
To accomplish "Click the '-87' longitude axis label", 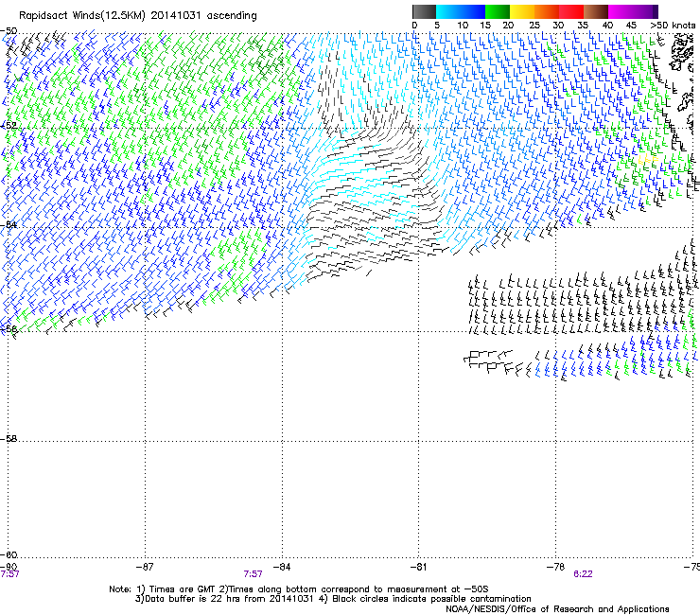I will click(x=145, y=567).
